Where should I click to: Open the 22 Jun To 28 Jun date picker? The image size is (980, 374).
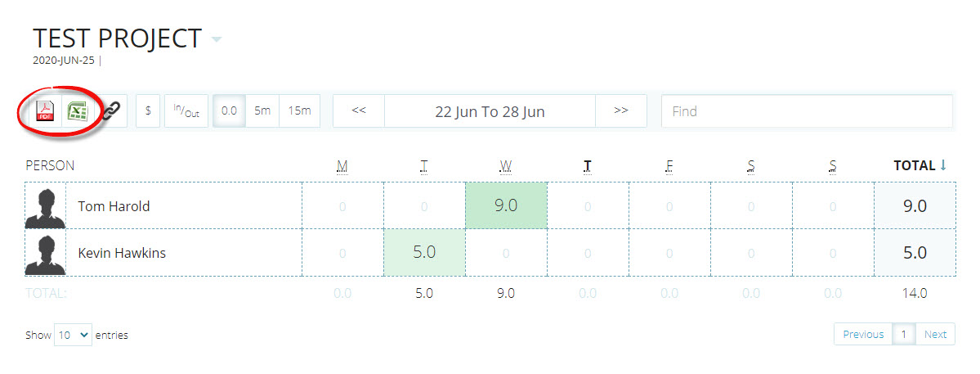tap(490, 111)
